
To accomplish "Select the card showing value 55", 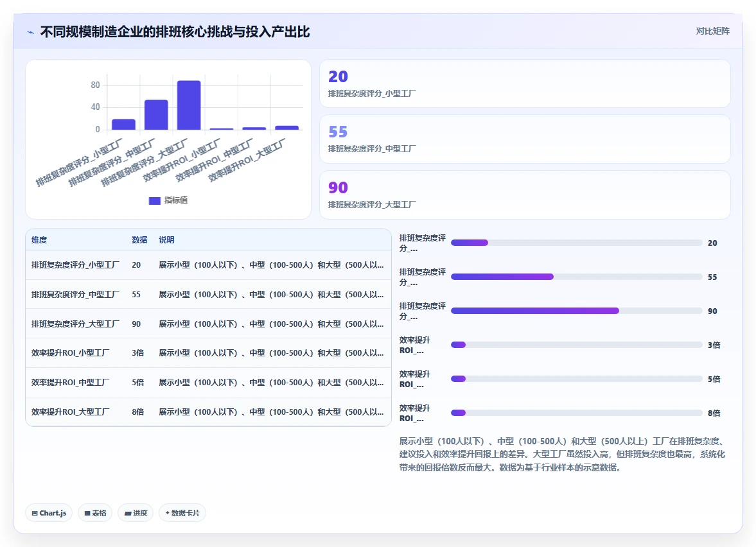I will (525, 139).
